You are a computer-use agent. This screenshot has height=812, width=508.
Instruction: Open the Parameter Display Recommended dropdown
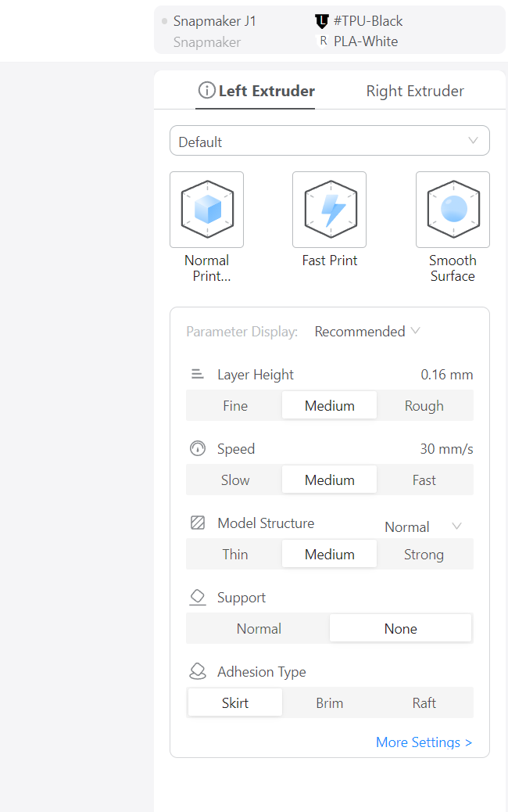pyautogui.click(x=367, y=331)
